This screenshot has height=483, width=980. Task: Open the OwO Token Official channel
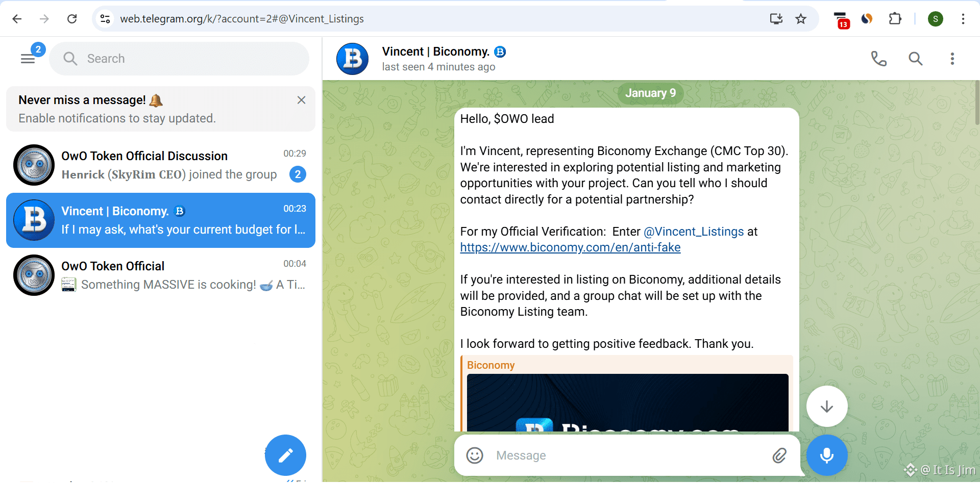coord(160,275)
